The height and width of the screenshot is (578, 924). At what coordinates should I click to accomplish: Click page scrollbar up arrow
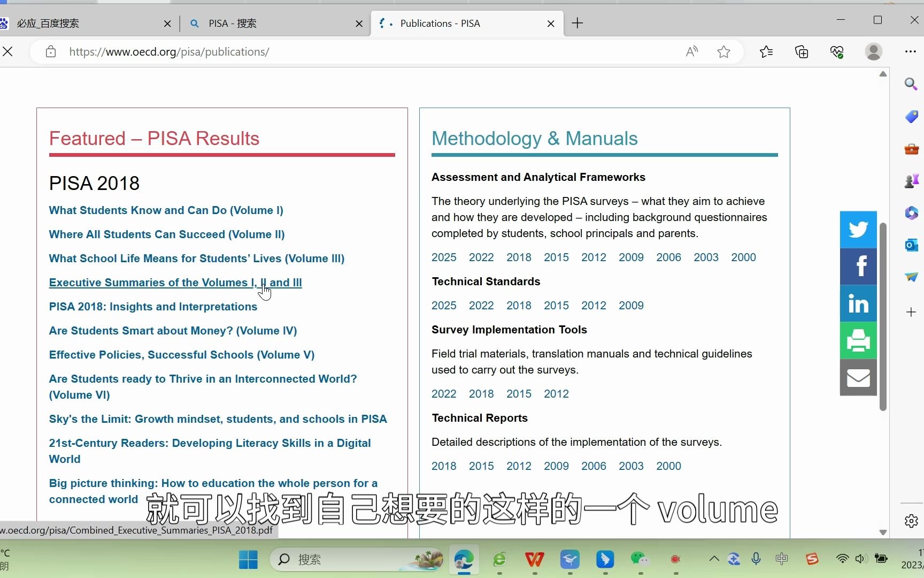tap(883, 74)
